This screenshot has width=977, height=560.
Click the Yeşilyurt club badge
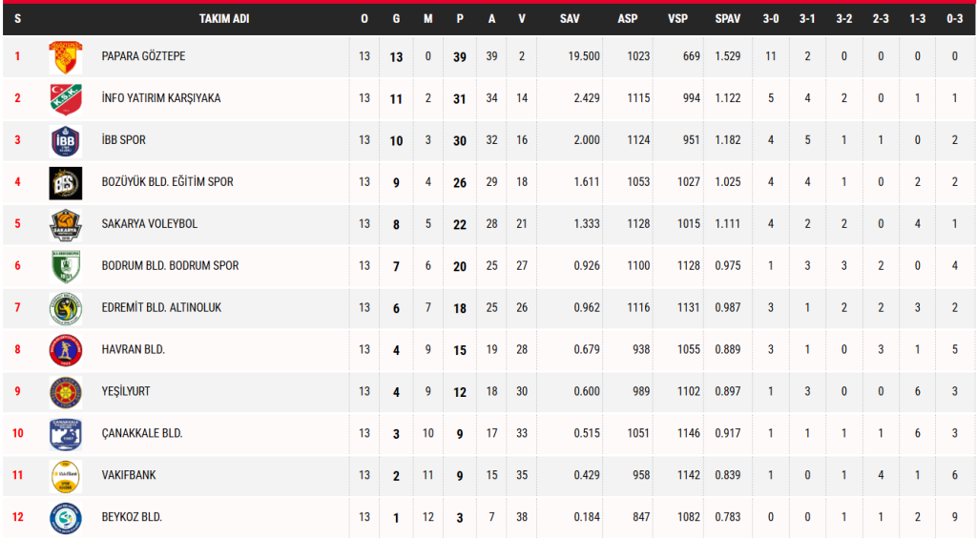66,392
